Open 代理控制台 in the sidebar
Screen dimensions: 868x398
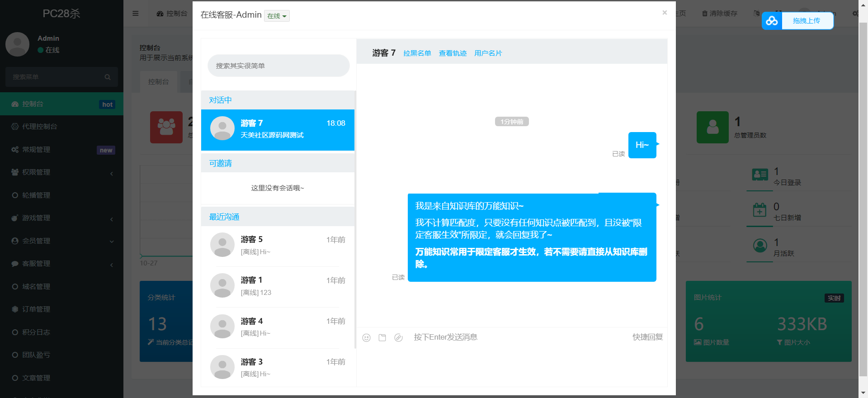point(40,127)
